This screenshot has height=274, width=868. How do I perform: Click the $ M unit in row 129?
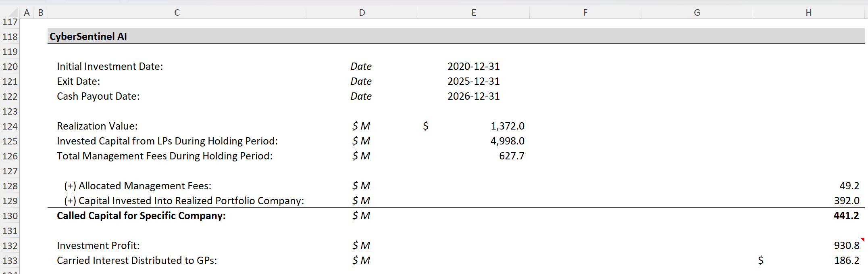(x=361, y=201)
